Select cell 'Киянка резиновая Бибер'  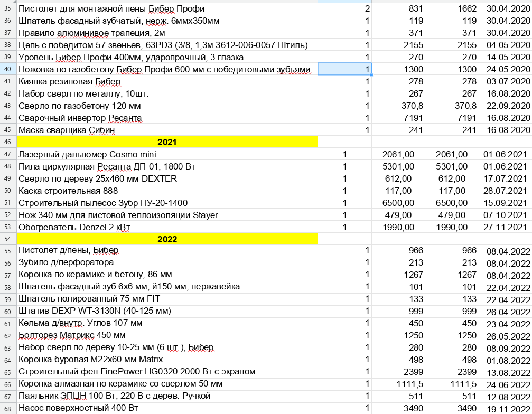[167, 81]
